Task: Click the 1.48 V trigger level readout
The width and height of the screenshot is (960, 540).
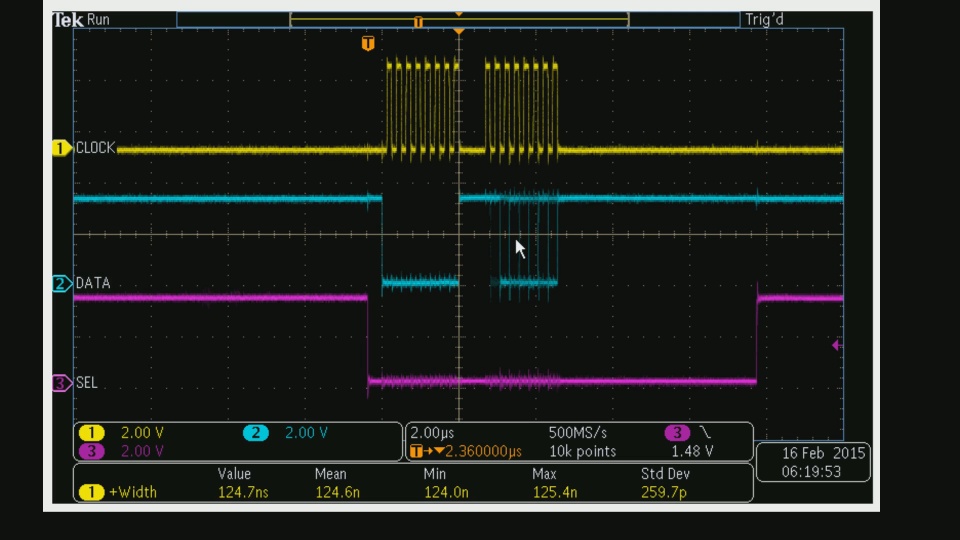Action: (692, 451)
